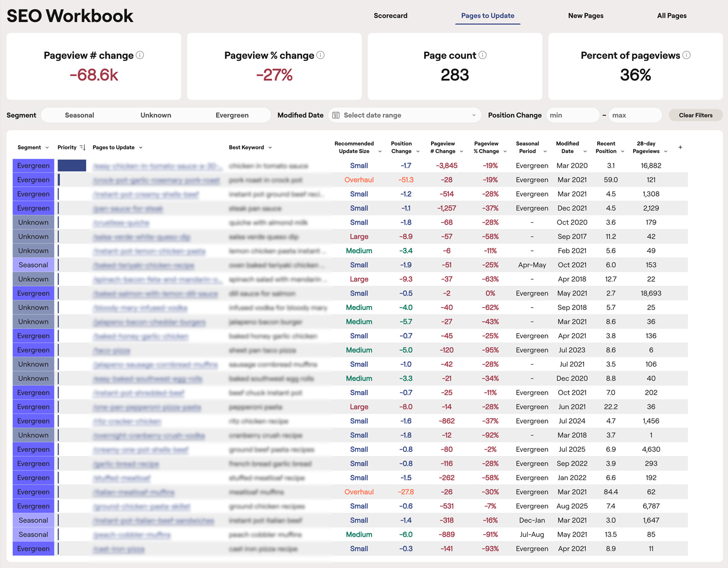The height and width of the screenshot is (568, 728).
Task: Open the New Pages tab
Action: click(x=586, y=16)
